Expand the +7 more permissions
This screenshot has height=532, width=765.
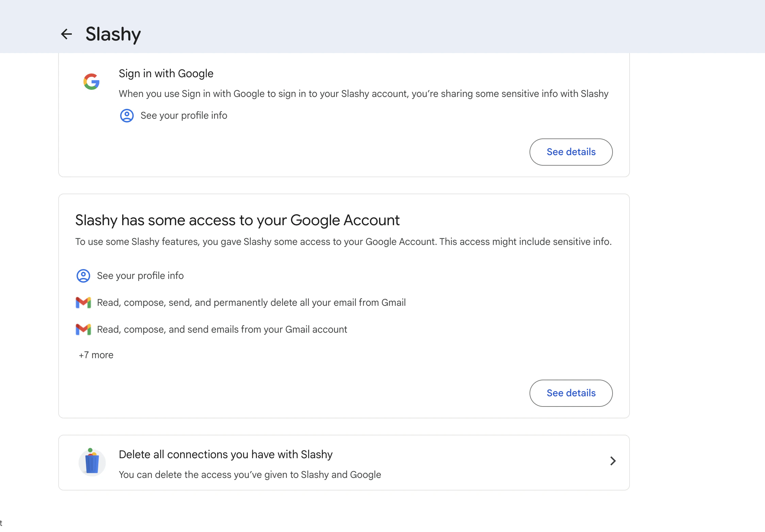(x=96, y=355)
